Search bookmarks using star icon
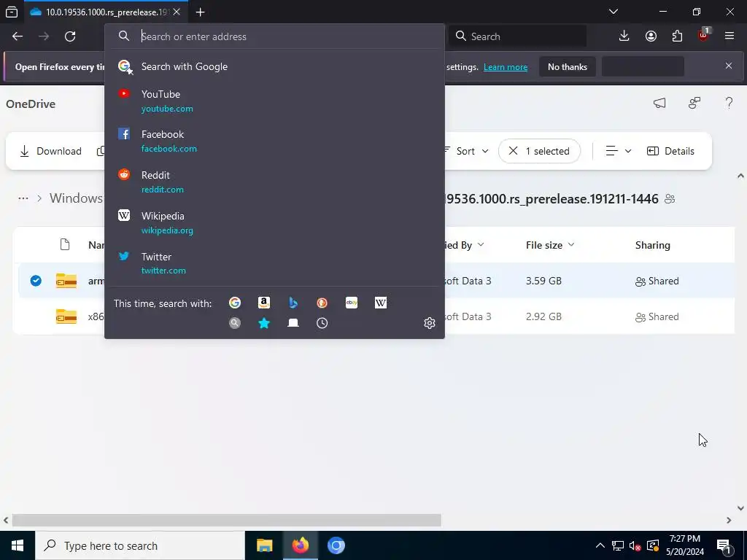The image size is (747, 560). tap(264, 323)
